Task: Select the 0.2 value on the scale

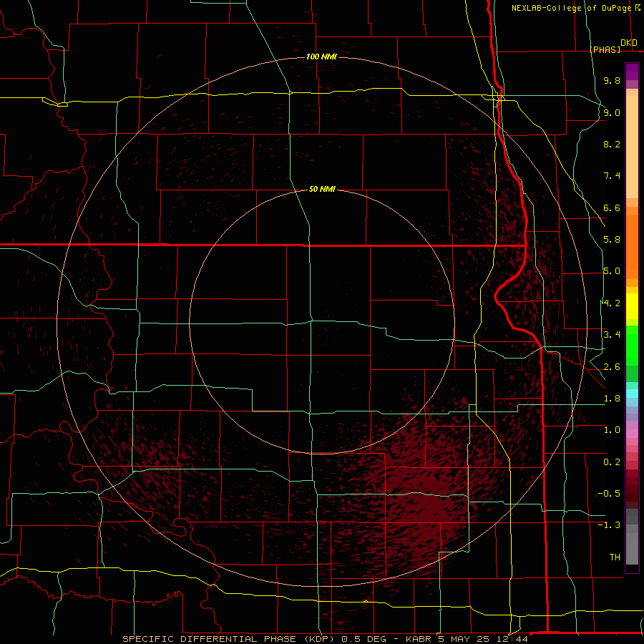Action: pos(612,462)
